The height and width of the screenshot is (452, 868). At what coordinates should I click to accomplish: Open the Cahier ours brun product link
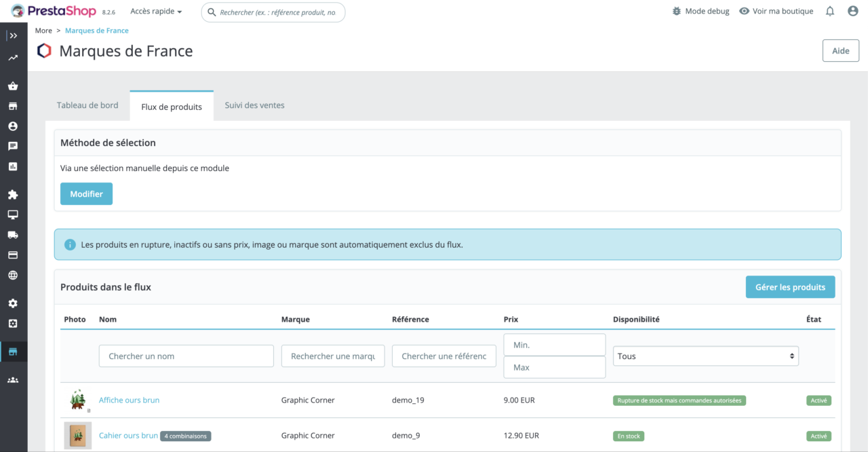point(128,436)
